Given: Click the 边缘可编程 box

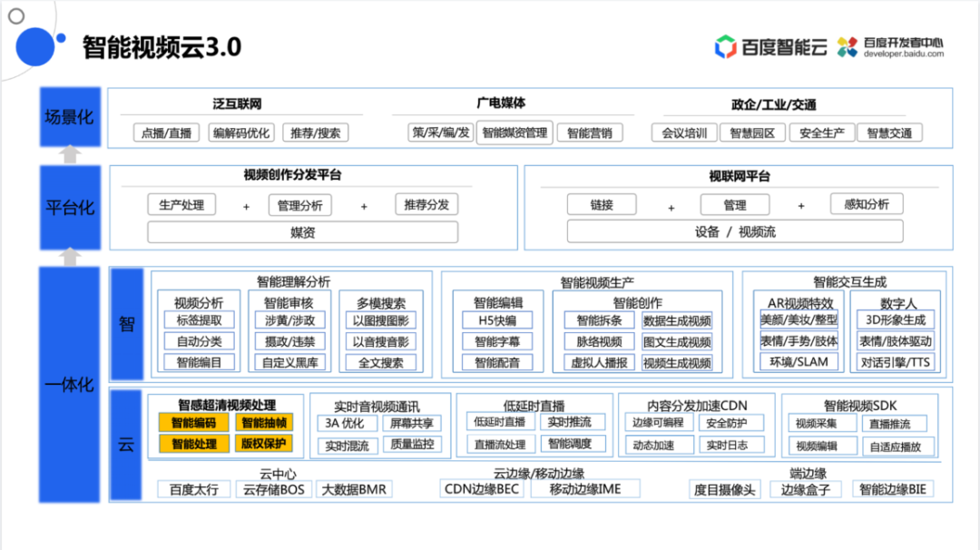Looking at the screenshot, I should coord(659,423).
